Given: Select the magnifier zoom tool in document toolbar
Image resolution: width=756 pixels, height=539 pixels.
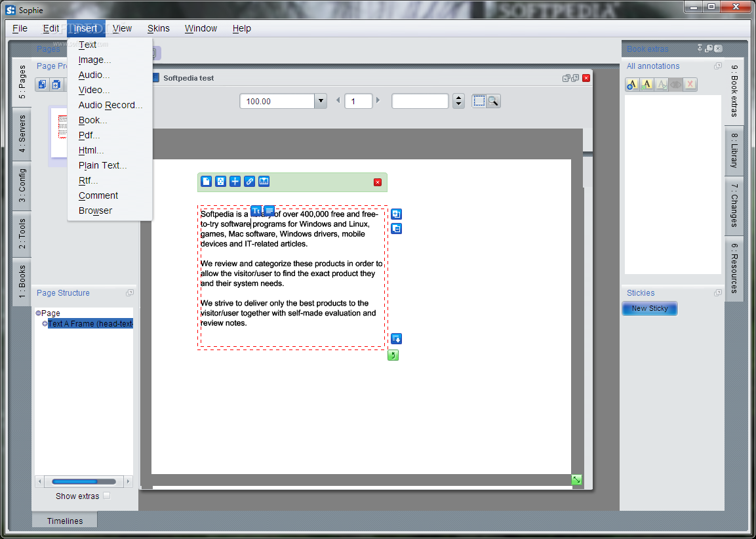Looking at the screenshot, I should click(493, 101).
